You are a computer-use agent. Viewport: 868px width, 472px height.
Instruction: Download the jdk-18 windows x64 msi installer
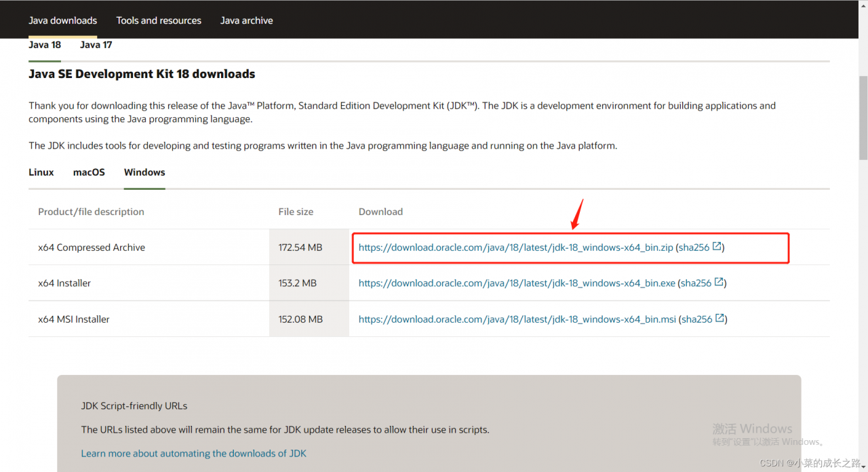pyautogui.click(x=517, y=319)
